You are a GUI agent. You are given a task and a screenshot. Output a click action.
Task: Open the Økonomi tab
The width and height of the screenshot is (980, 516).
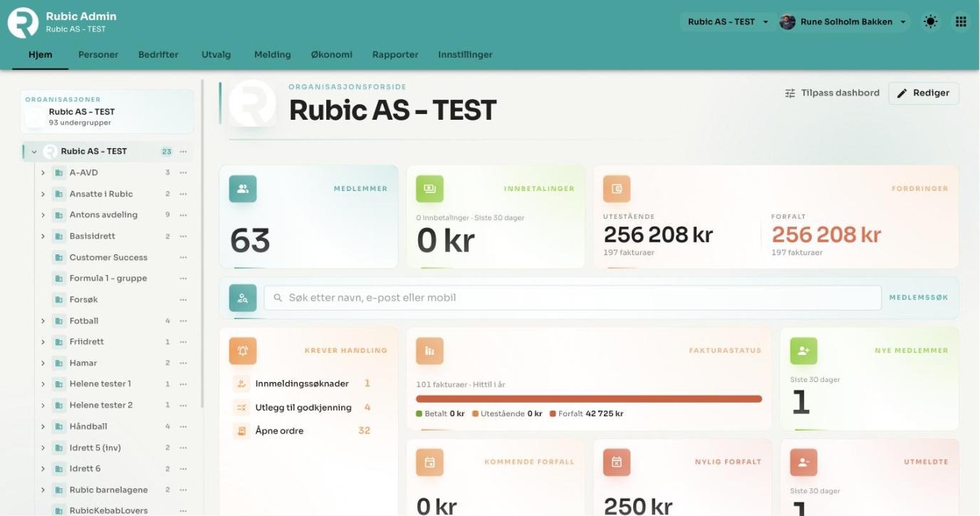tap(332, 55)
